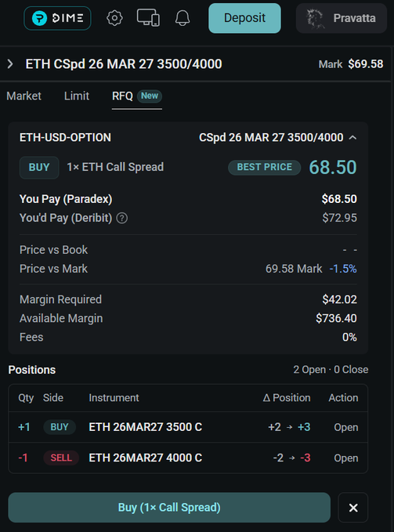Viewport: 394px width, 532px height.
Task: Click the BEST PRICE badge
Action: [x=265, y=167]
